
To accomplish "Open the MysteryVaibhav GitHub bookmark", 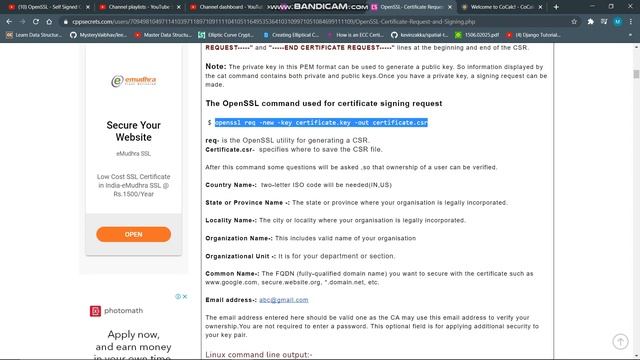I will click(98, 35).
